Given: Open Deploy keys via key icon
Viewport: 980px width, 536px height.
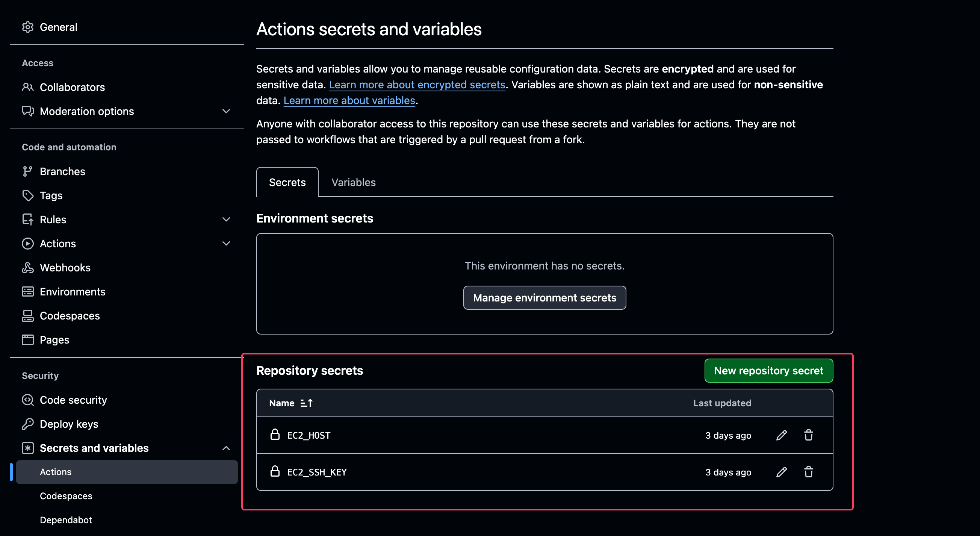Looking at the screenshot, I should pyautogui.click(x=27, y=424).
